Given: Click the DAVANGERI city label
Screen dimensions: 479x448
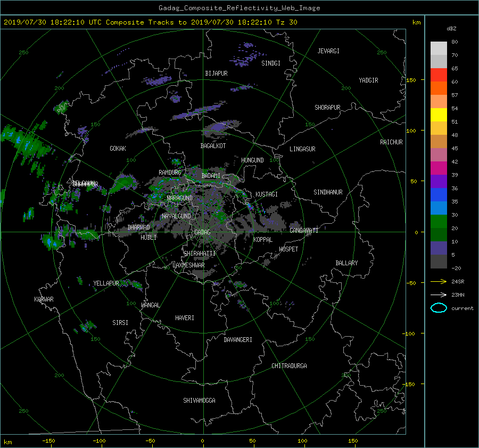Looking at the screenshot, I should coord(238,340).
